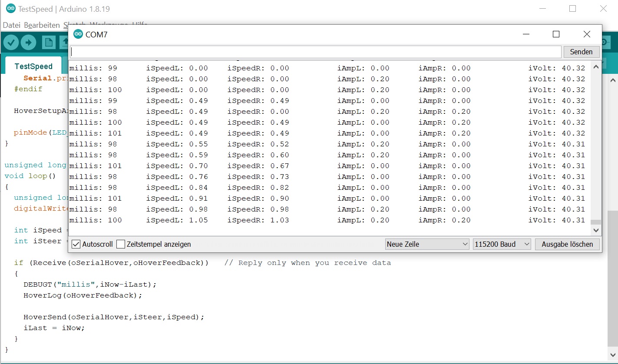Maximize the main Arduino IDE window
This screenshot has height=364, width=618.
572,9
